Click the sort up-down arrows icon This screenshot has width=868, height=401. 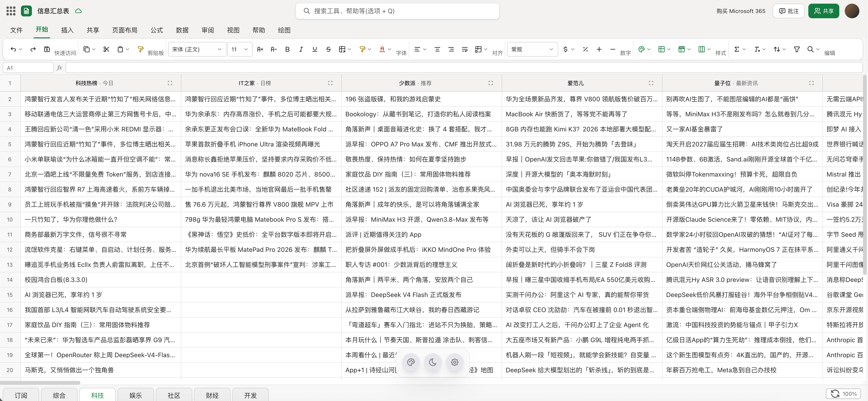click(x=777, y=49)
